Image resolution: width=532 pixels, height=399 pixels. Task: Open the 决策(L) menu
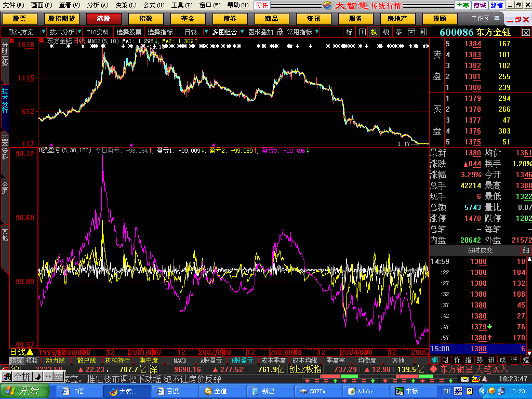tap(126, 5)
